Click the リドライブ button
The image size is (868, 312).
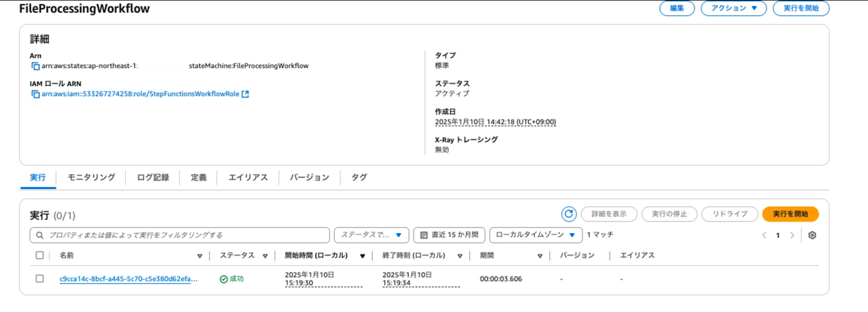tap(730, 214)
